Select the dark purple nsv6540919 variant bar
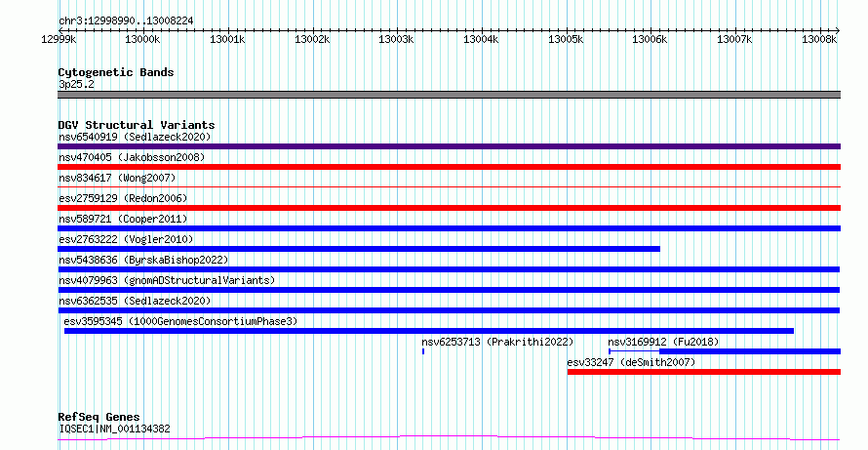Image resolution: width=868 pixels, height=450 pixels. 449,146
